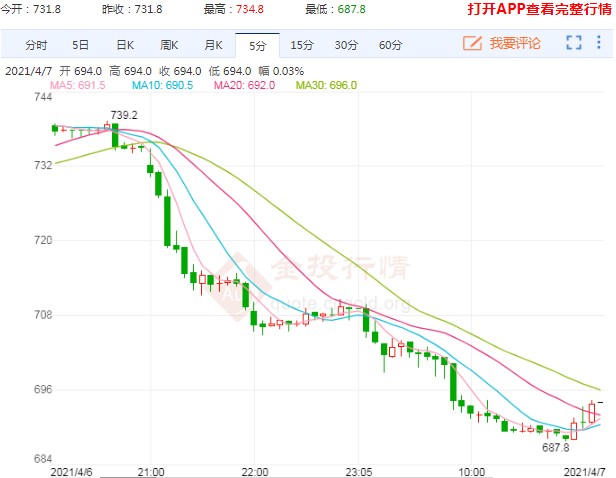Click 我要评论 link

tap(515, 43)
